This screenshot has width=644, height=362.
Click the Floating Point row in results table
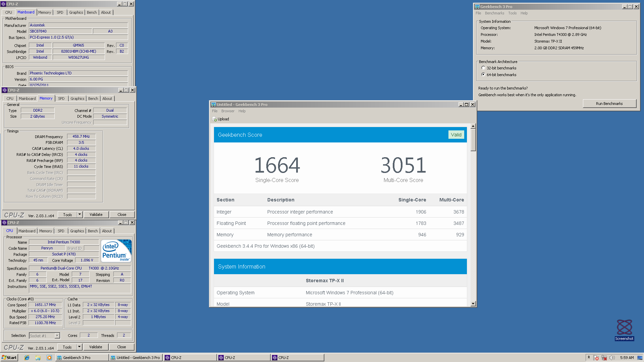(x=340, y=223)
